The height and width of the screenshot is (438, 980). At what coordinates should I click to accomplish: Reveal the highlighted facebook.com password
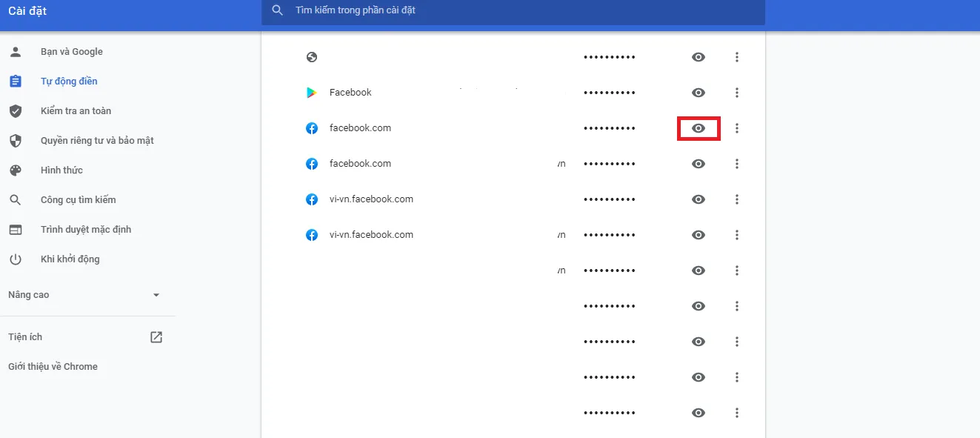pos(698,127)
